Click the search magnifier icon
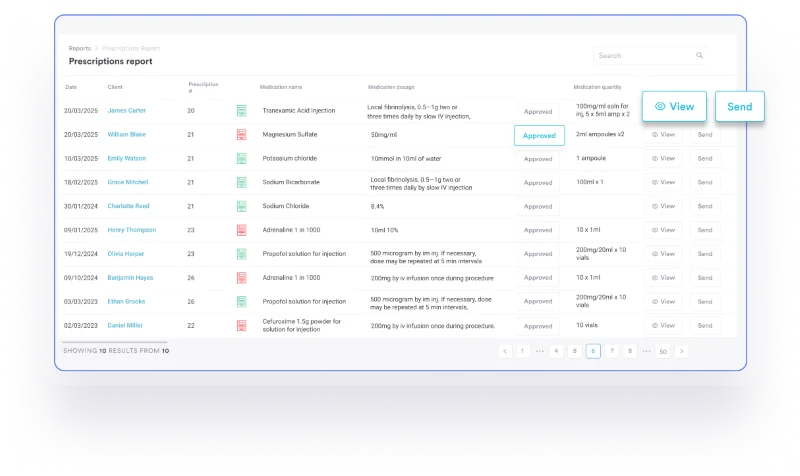 tap(699, 56)
